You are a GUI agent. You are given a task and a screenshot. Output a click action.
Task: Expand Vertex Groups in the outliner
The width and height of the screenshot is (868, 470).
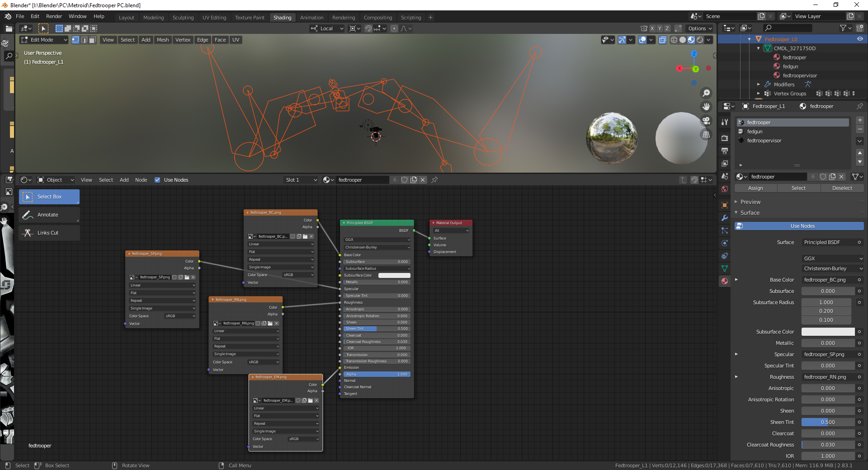point(759,94)
